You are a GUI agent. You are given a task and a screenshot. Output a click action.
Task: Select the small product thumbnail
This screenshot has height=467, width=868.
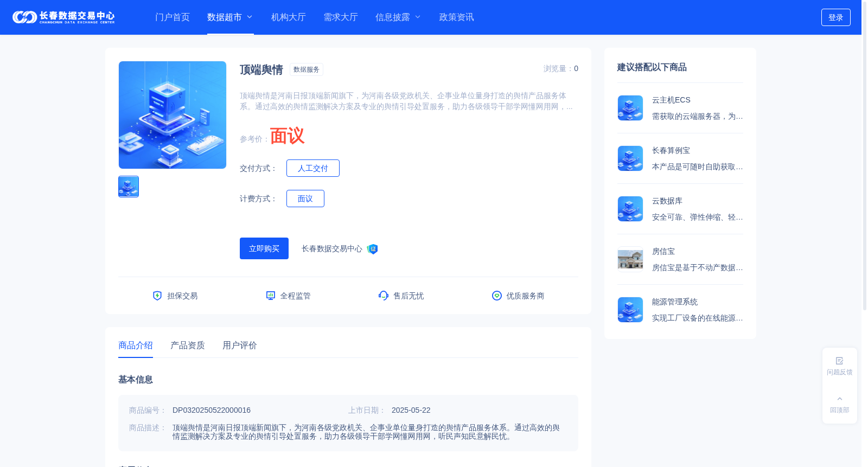click(129, 187)
